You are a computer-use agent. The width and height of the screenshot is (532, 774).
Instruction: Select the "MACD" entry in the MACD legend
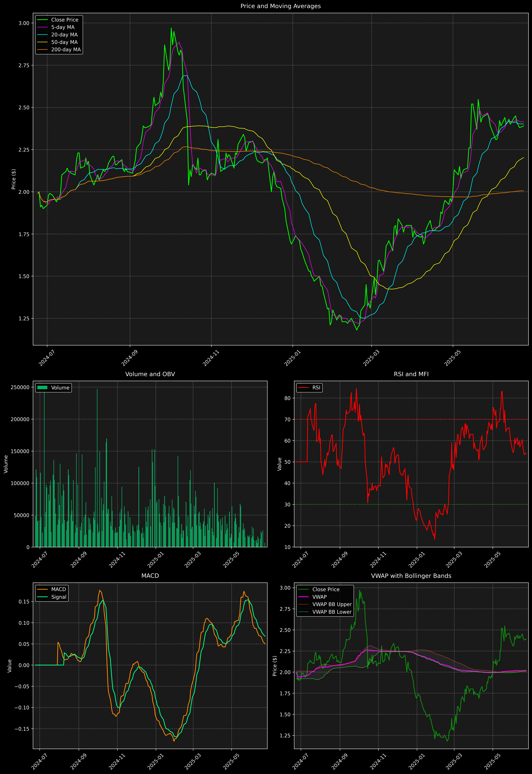[x=59, y=589]
